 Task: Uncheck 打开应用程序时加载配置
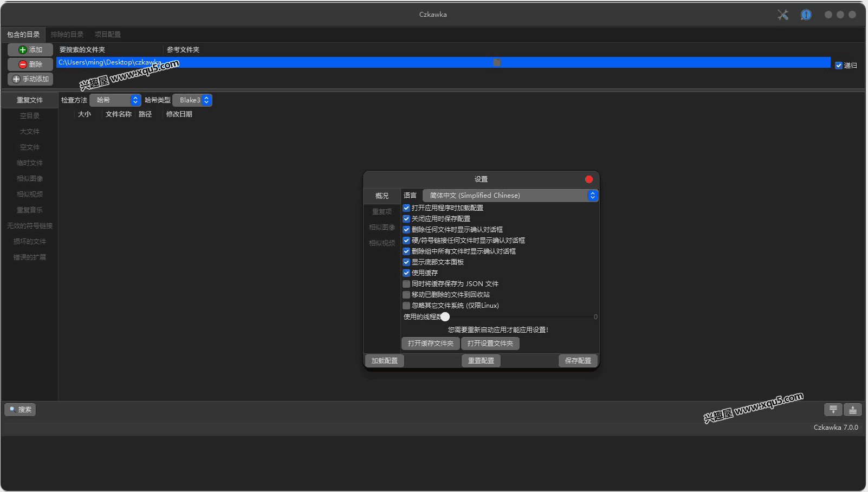point(406,208)
